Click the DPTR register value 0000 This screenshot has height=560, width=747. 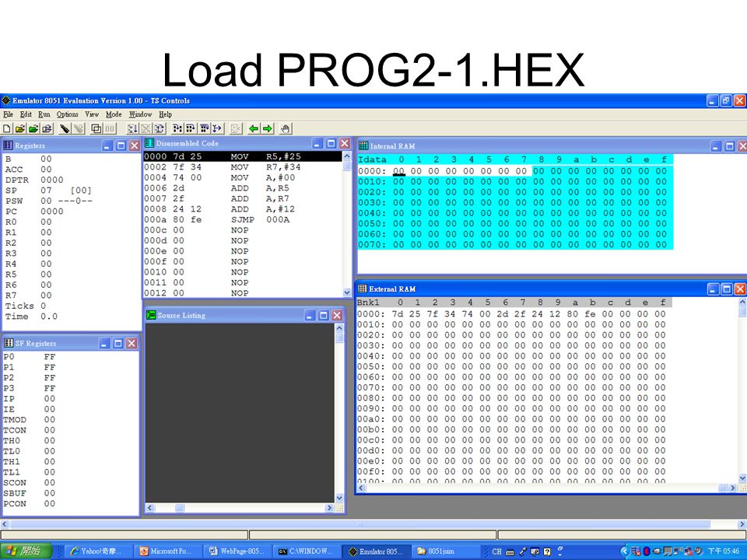(x=51, y=180)
